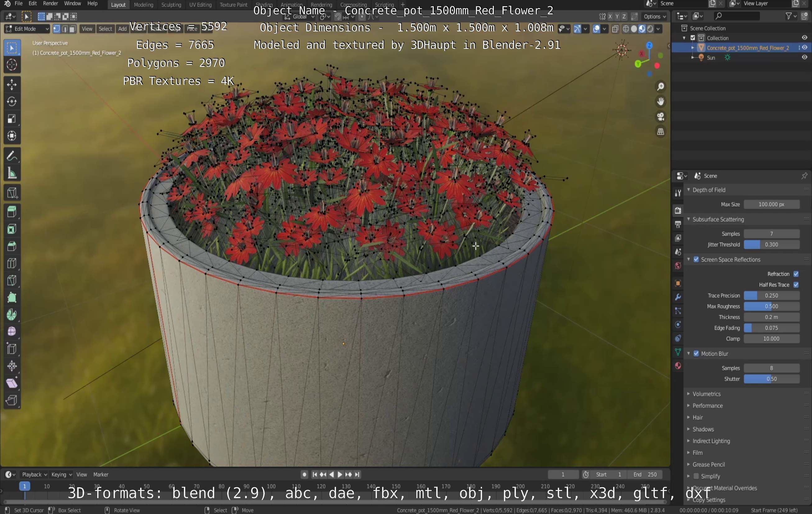
Task: Select the Knife tool
Action: (12, 280)
